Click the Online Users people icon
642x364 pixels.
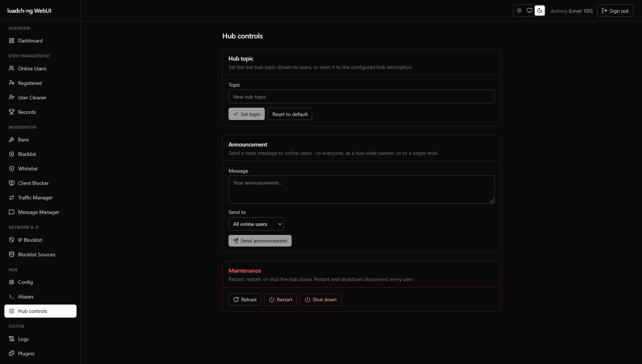(12, 68)
